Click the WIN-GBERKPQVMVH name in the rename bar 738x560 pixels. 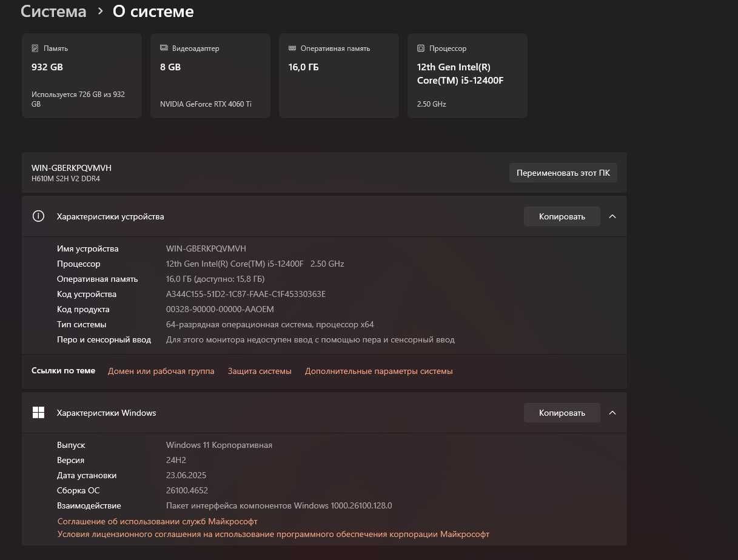[72, 168]
